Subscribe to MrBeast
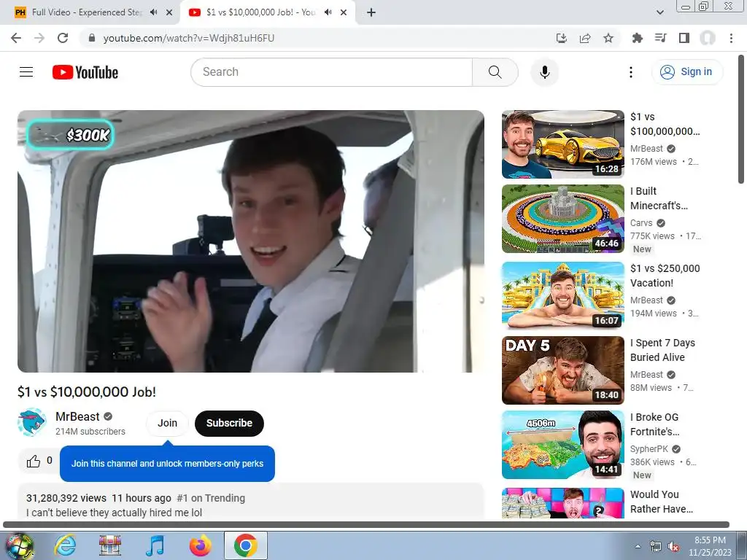This screenshot has height=560, width=747. (229, 423)
